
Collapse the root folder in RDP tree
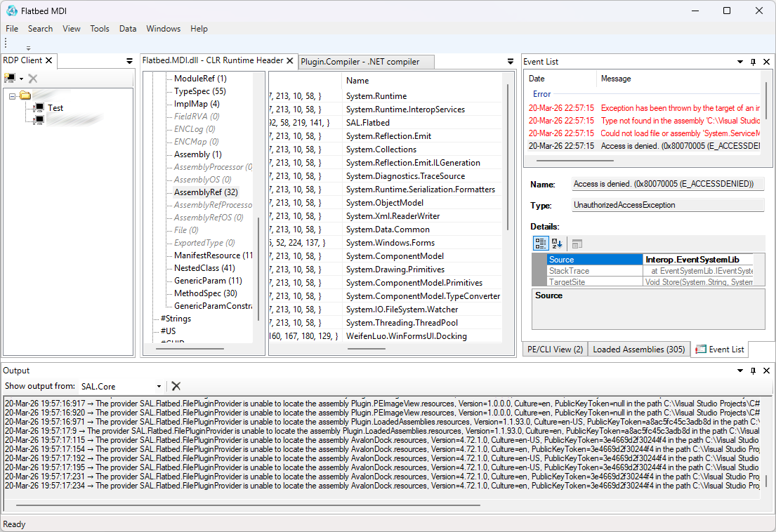click(13, 96)
